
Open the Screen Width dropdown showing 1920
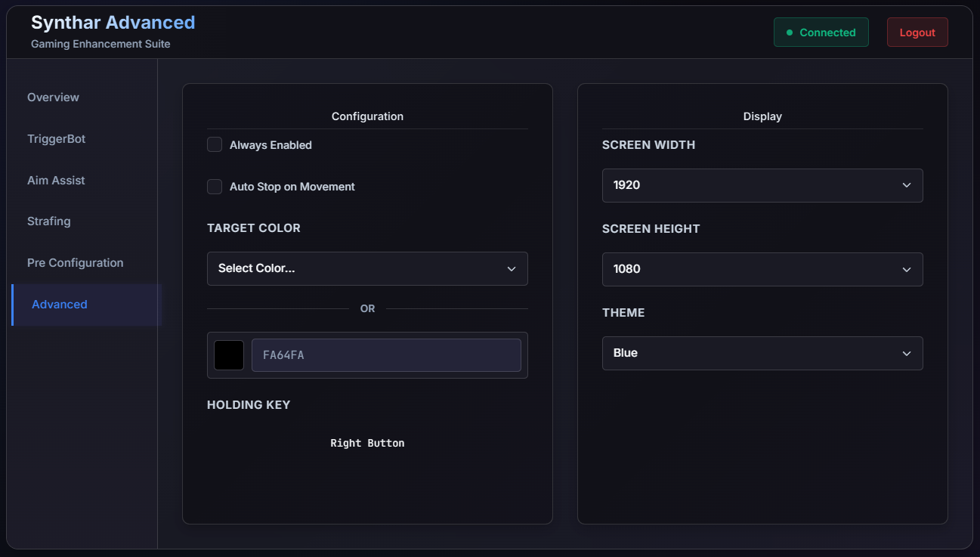point(762,185)
